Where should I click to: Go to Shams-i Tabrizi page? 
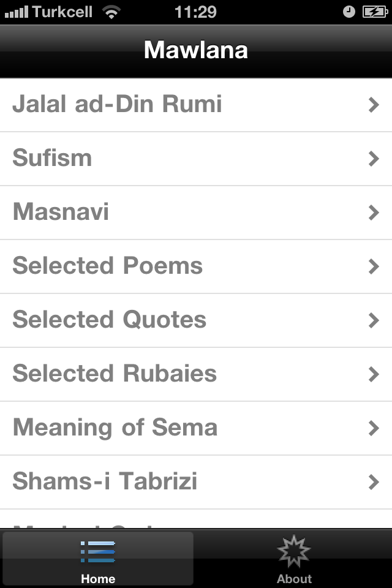coord(105,481)
